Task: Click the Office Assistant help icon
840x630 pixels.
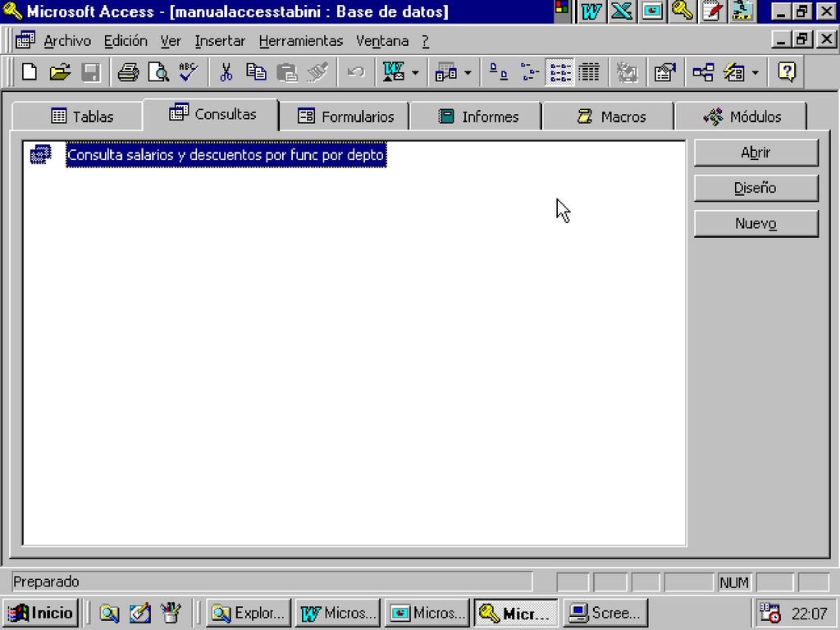Action: [787, 72]
